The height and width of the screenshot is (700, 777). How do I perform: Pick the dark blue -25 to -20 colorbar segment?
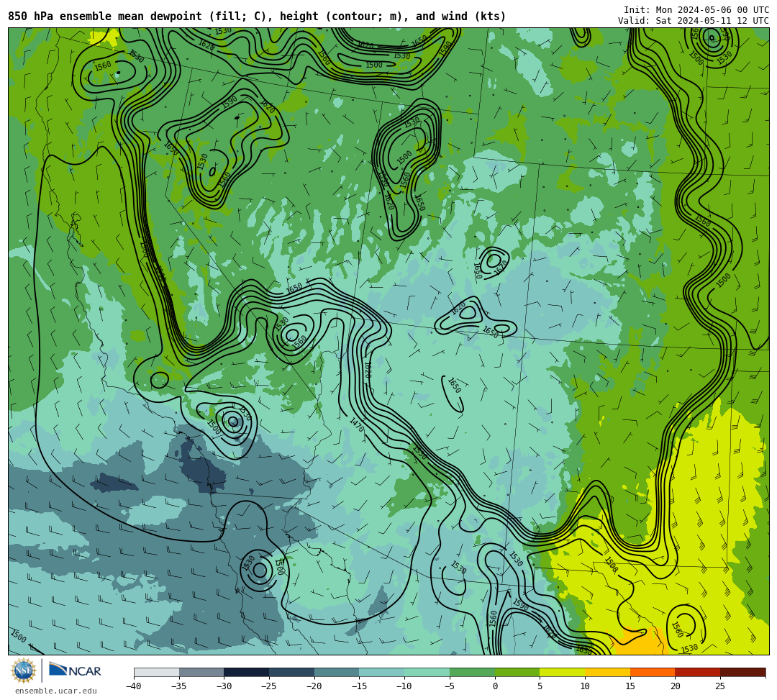(292, 672)
